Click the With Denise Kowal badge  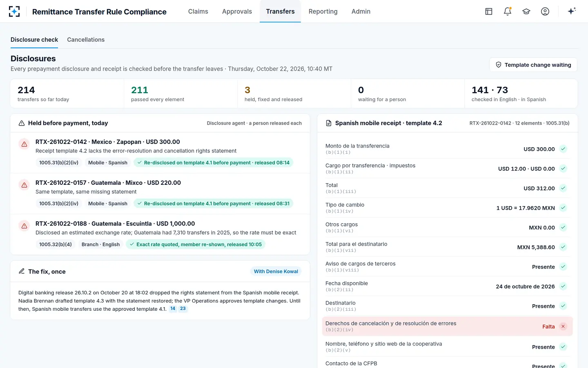tap(276, 272)
